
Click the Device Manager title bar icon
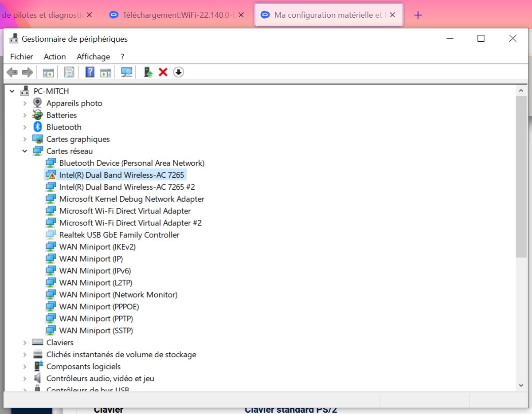click(14, 39)
